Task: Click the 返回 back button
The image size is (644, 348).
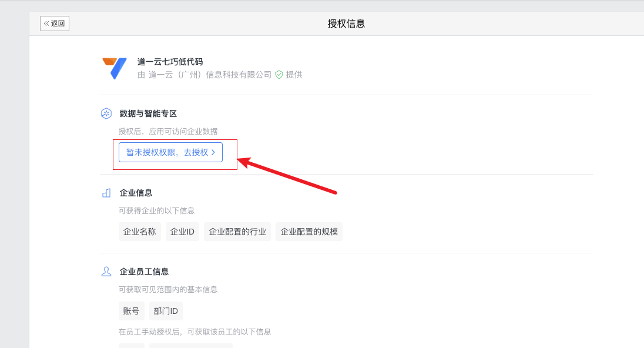Action: (55, 24)
